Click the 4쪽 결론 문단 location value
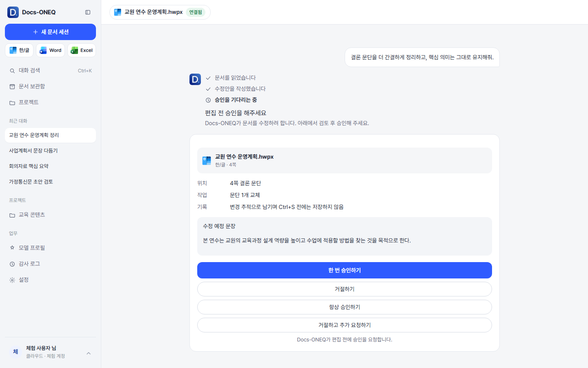588x368 pixels. pos(245,183)
